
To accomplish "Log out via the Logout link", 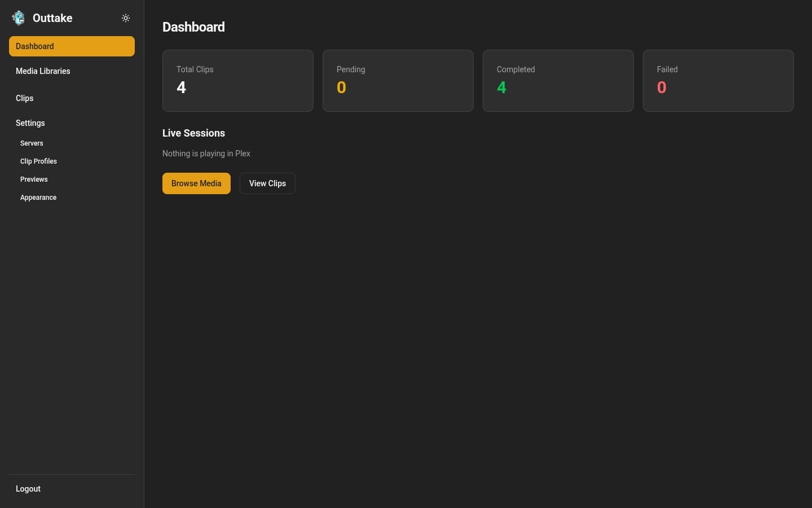I will click(x=72, y=489).
